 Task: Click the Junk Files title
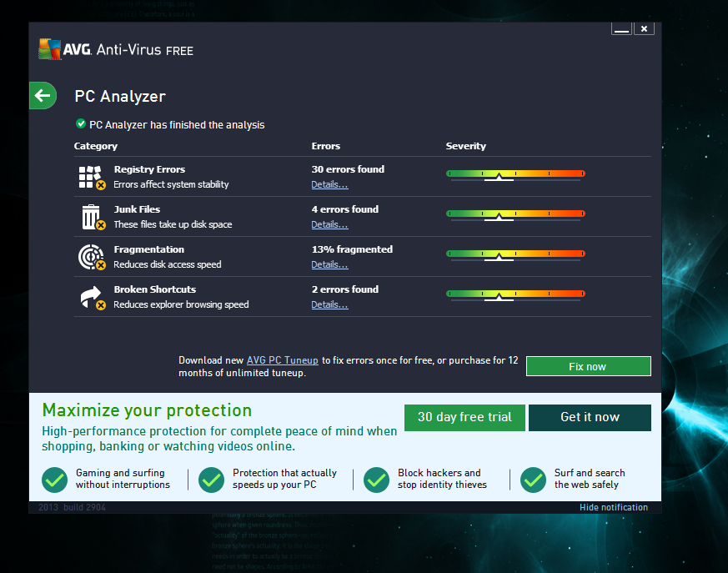click(137, 209)
